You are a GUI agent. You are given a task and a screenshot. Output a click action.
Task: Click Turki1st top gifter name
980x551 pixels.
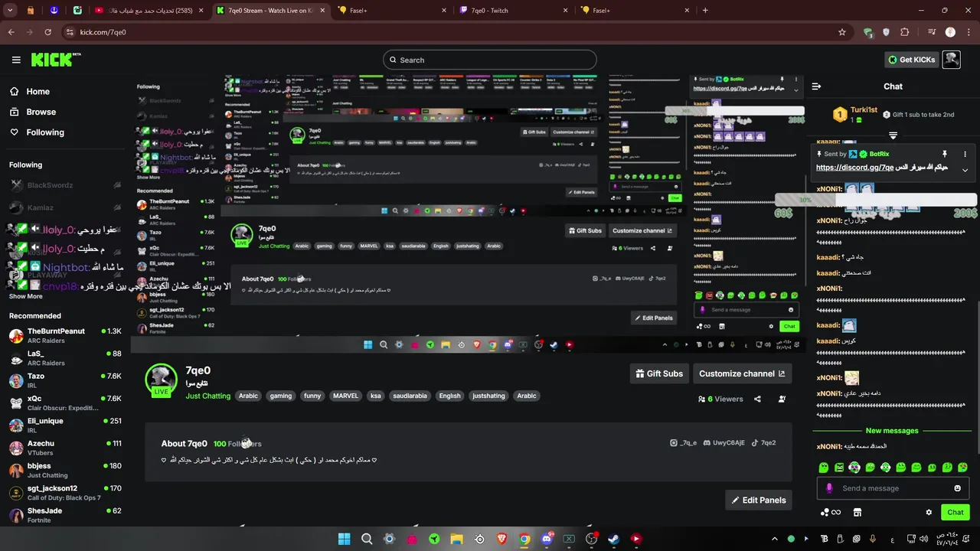click(x=864, y=110)
